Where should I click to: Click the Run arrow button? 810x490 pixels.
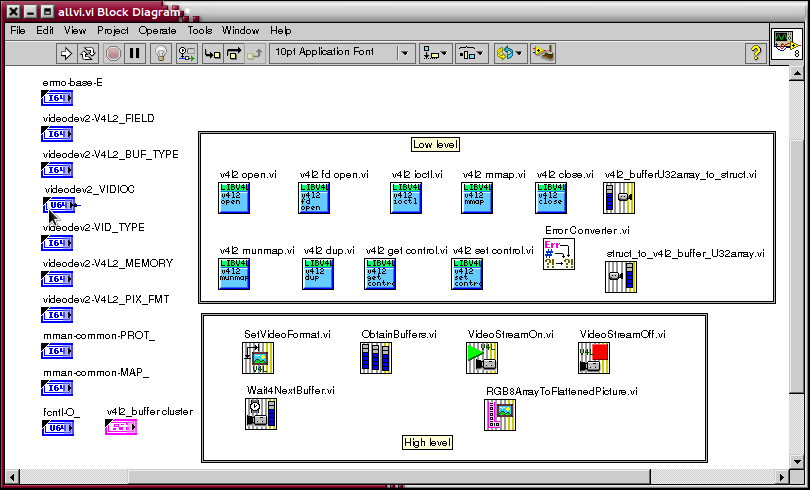pos(67,53)
